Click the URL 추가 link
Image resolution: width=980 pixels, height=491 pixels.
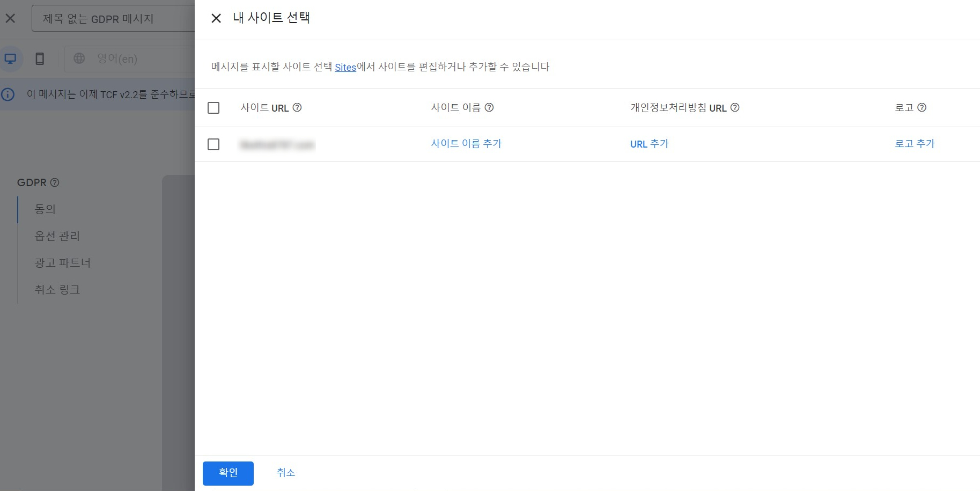[x=650, y=144]
